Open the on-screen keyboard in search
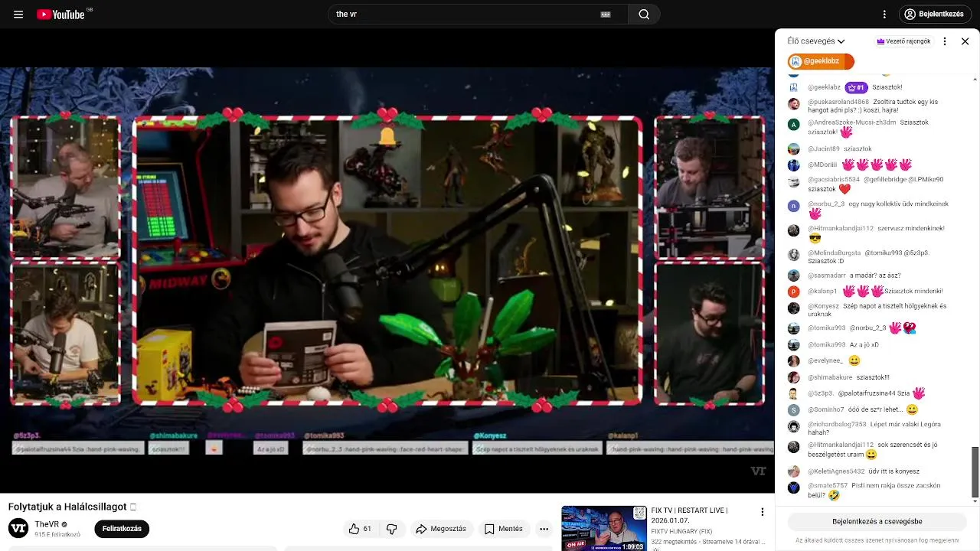Viewport: 980px width, 551px height. pyautogui.click(x=606, y=14)
